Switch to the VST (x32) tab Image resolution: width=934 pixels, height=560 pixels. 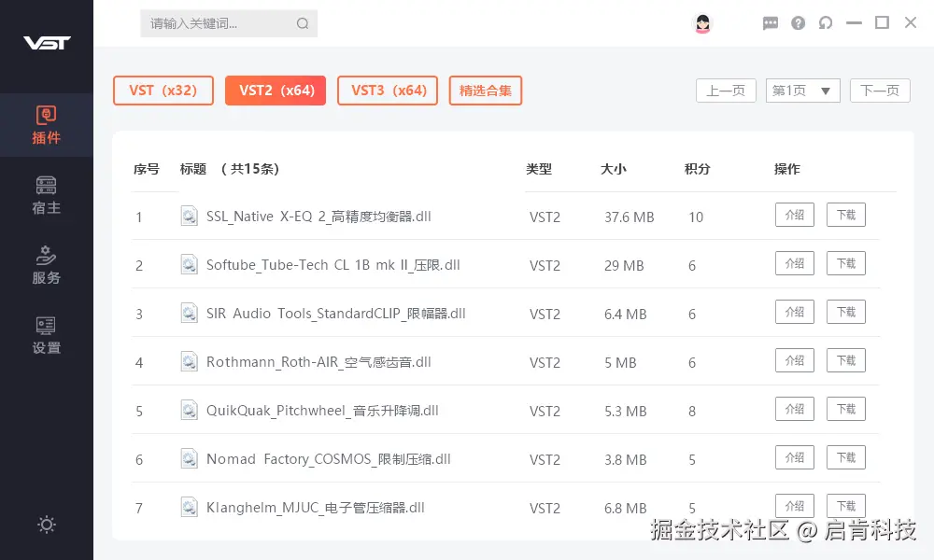[x=163, y=91]
